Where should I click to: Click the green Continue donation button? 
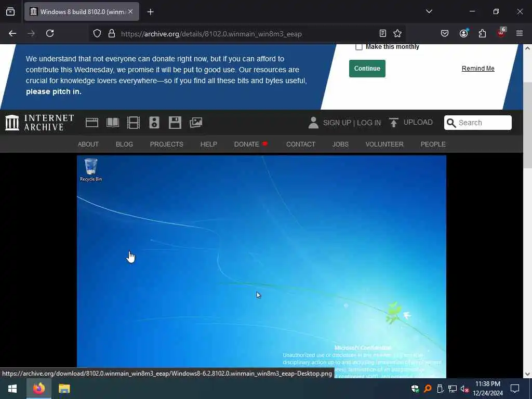coord(367,69)
